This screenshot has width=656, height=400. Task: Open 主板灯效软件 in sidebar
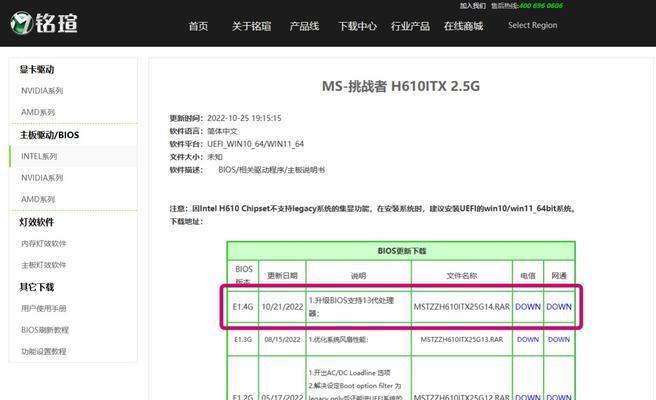click(x=44, y=265)
